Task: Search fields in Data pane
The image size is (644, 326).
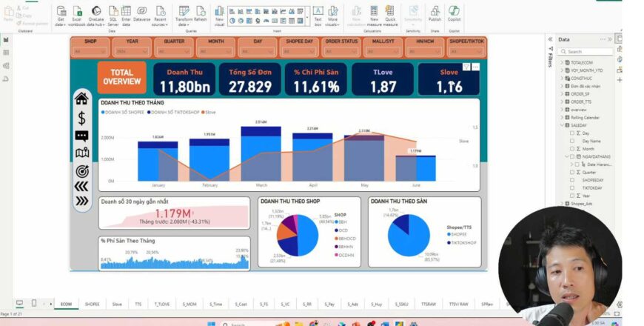Action: point(586,51)
